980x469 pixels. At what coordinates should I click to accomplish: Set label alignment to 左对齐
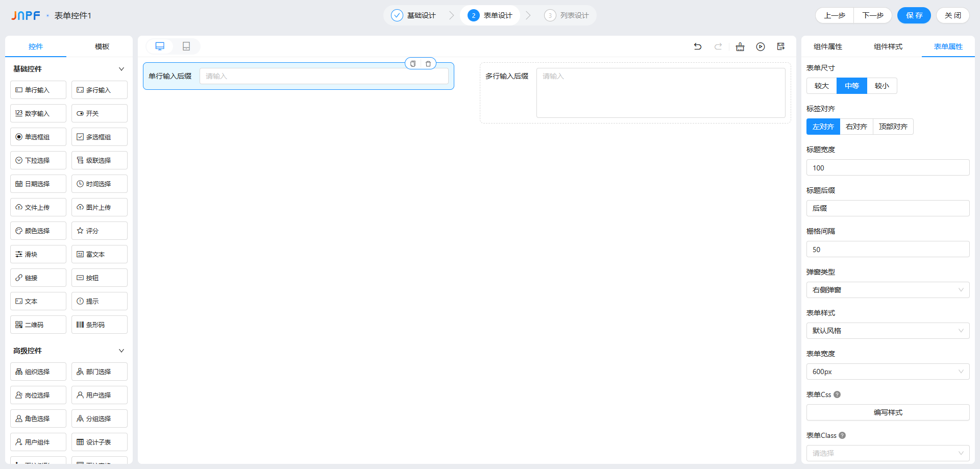pos(823,127)
